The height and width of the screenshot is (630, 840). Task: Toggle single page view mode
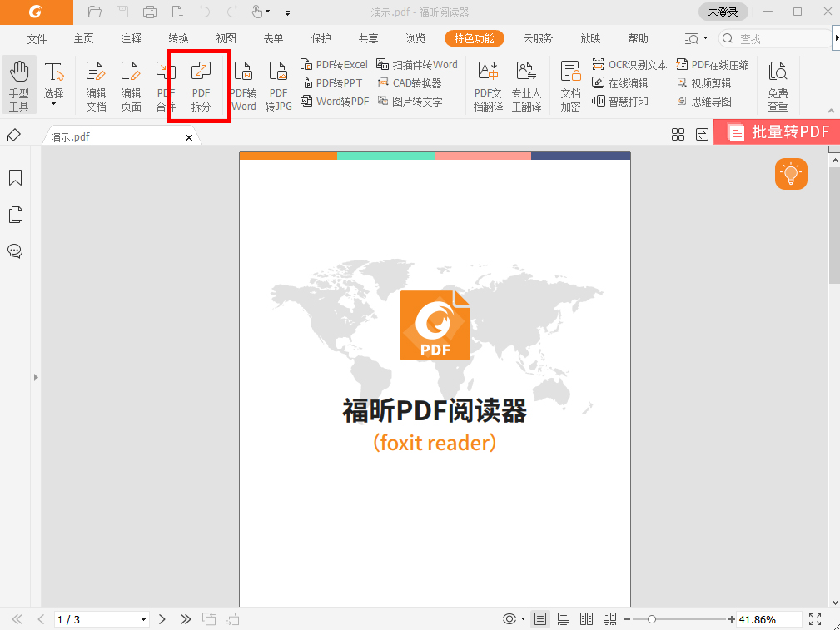(539, 618)
